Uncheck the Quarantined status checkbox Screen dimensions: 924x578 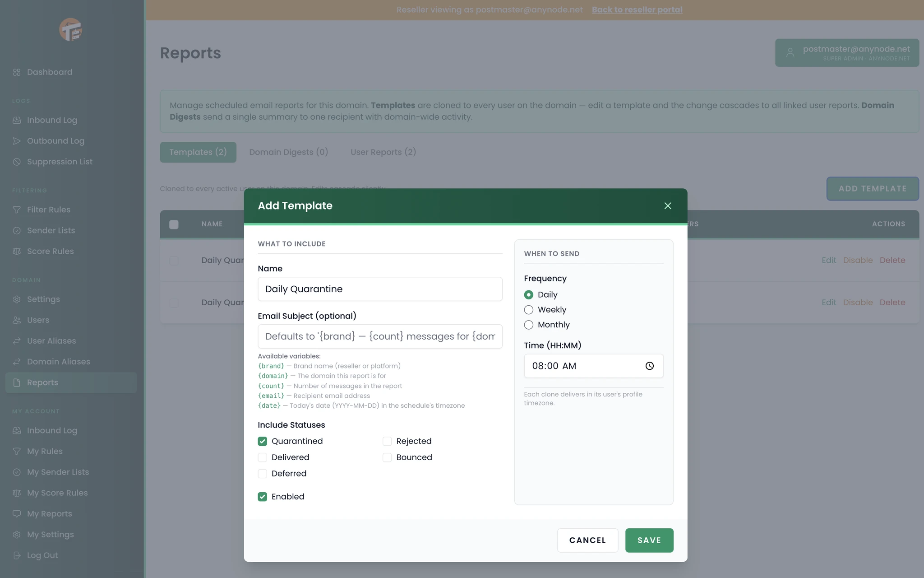[x=262, y=441]
